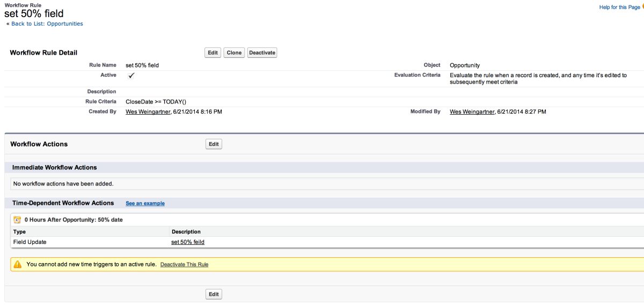Click the bottom Edit button below the warning
The image size is (644, 306).
coord(214,294)
